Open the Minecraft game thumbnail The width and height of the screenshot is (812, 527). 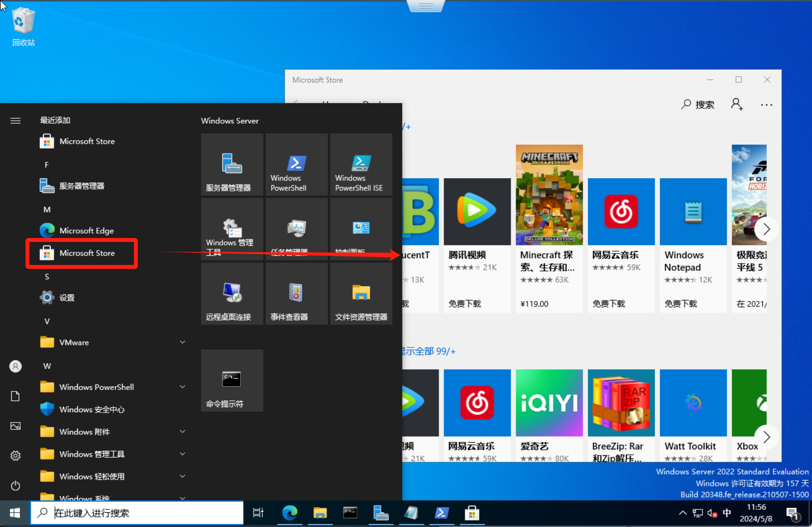coord(549,195)
